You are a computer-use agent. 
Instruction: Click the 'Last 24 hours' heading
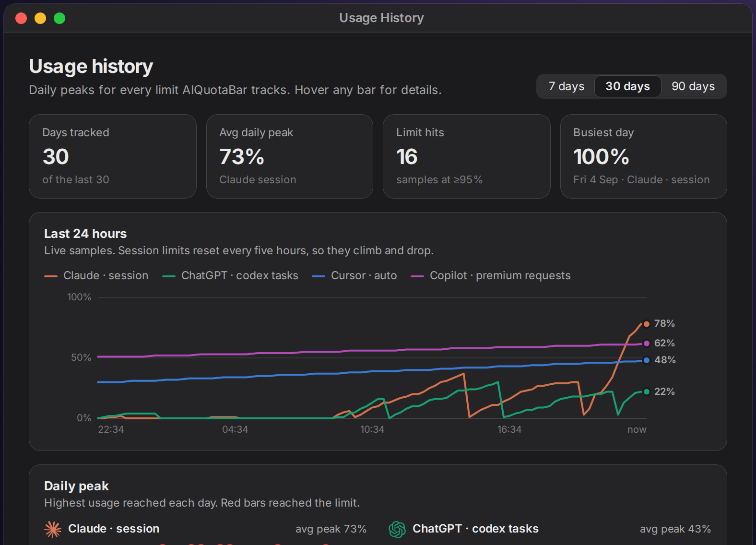point(85,234)
